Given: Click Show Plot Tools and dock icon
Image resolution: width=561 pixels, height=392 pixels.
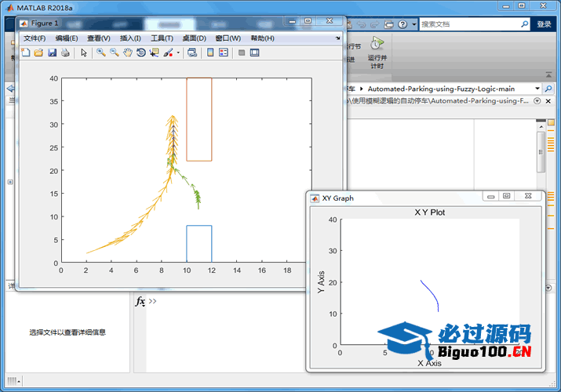Looking at the screenshot, I should coord(255,53).
